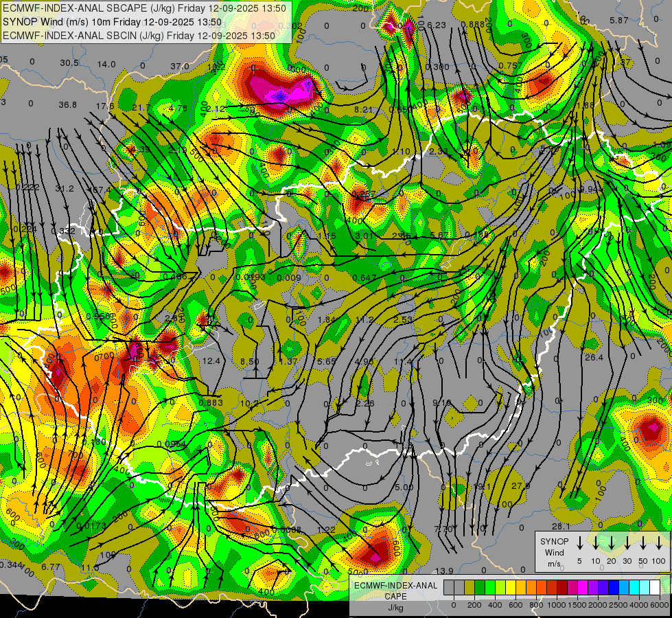This screenshot has height=618, width=672.
Task: Click the 5.87 value on map
Action: point(619,20)
